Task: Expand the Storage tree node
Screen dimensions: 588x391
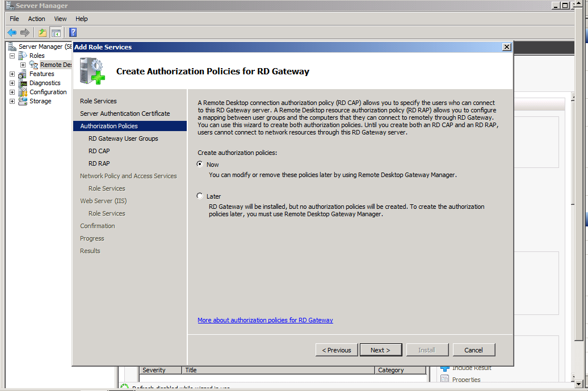Action: pyautogui.click(x=12, y=101)
